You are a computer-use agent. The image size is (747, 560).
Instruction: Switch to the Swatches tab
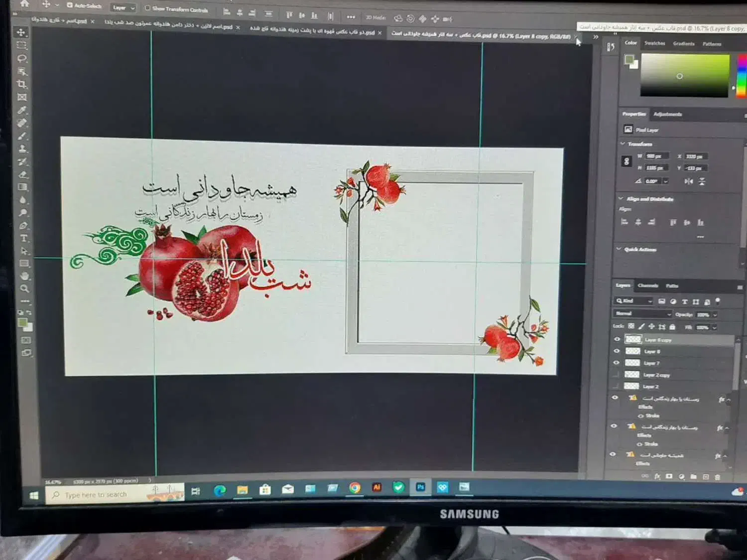pos(654,43)
